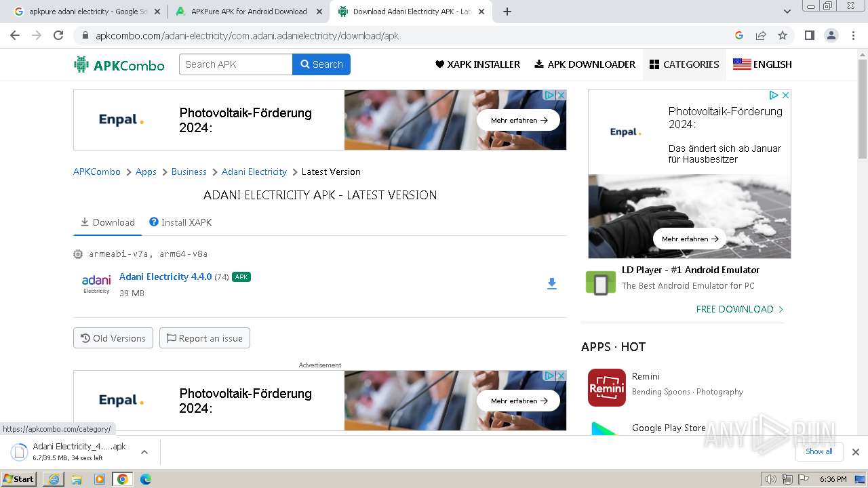Expand the tab search dropdown chevron

(x=787, y=12)
